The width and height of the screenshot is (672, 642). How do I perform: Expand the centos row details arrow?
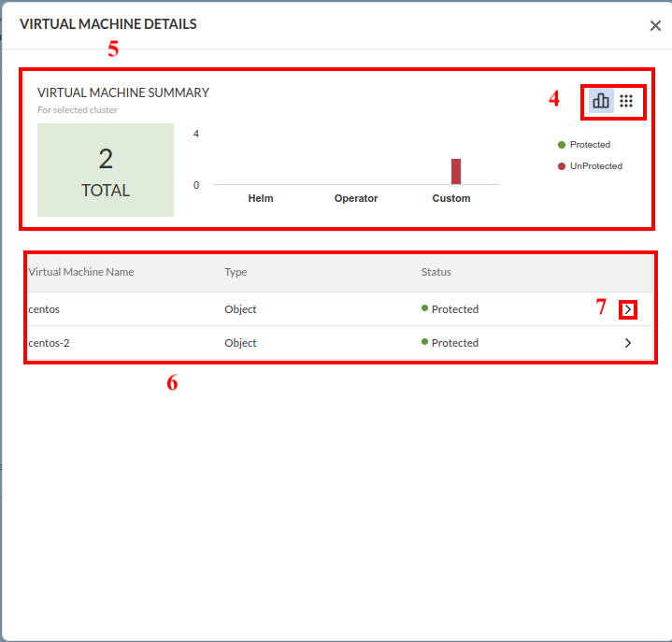[627, 309]
